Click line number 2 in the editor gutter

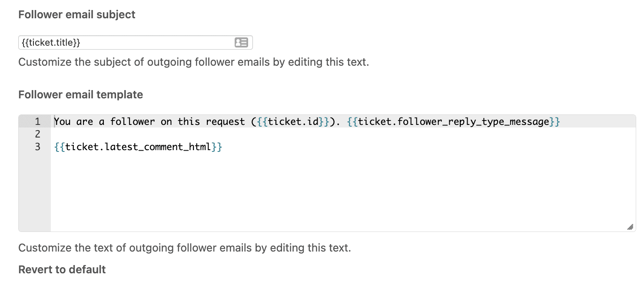pos(37,134)
